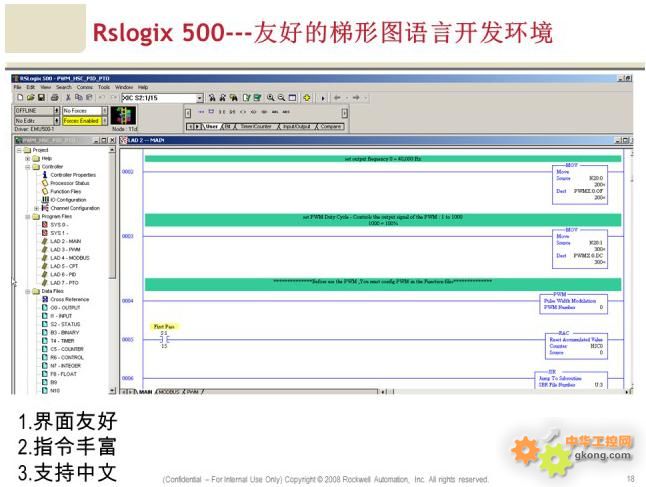Click the Open file folder icon
Viewport: 646px width, 487px height.
click(30, 98)
